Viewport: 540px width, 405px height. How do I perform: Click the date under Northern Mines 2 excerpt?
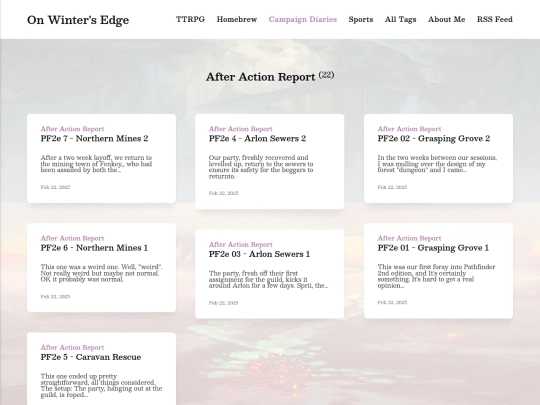(x=55, y=187)
